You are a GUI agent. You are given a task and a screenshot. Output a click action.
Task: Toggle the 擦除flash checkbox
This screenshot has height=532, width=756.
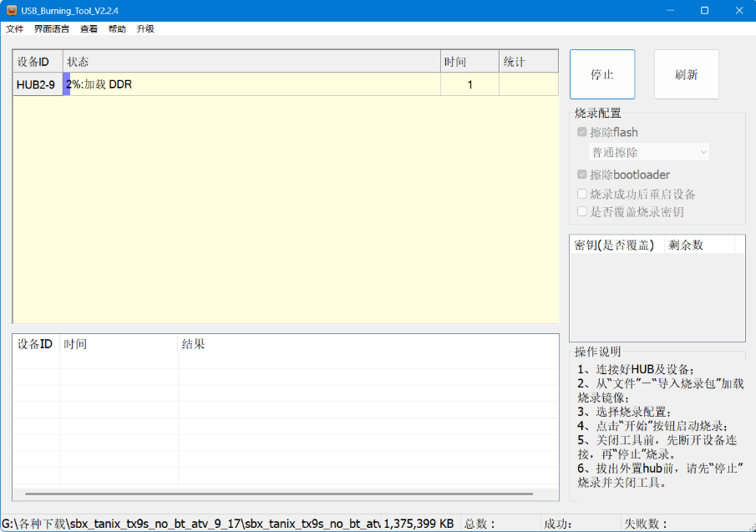(581, 132)
